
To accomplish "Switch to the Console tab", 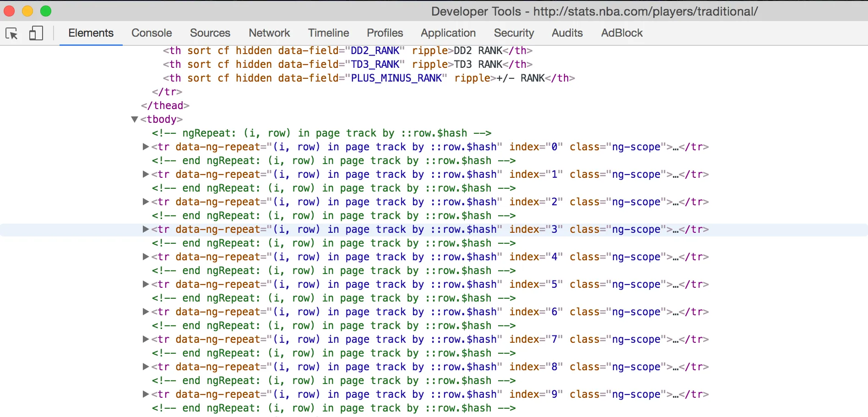I will [152, 33].
